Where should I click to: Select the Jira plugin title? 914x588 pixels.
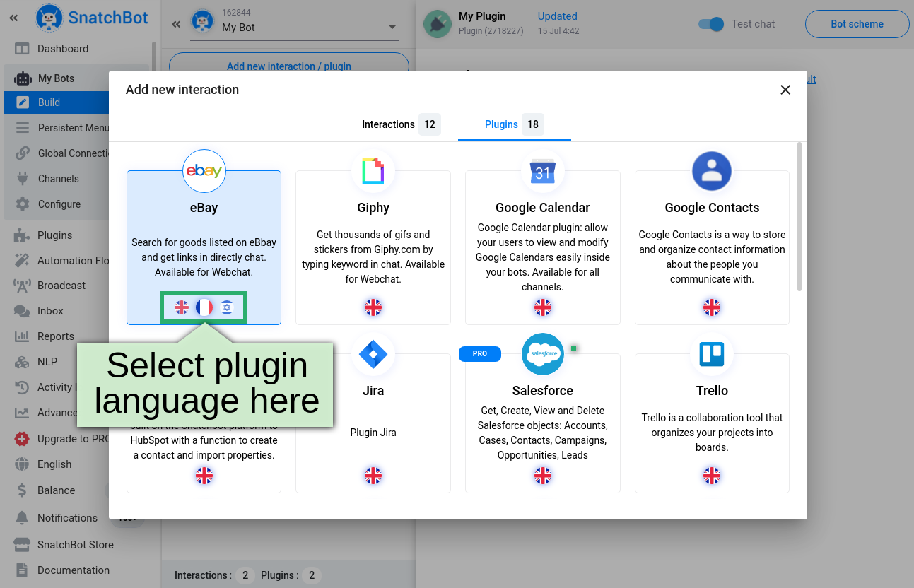[x=373, y=391]
